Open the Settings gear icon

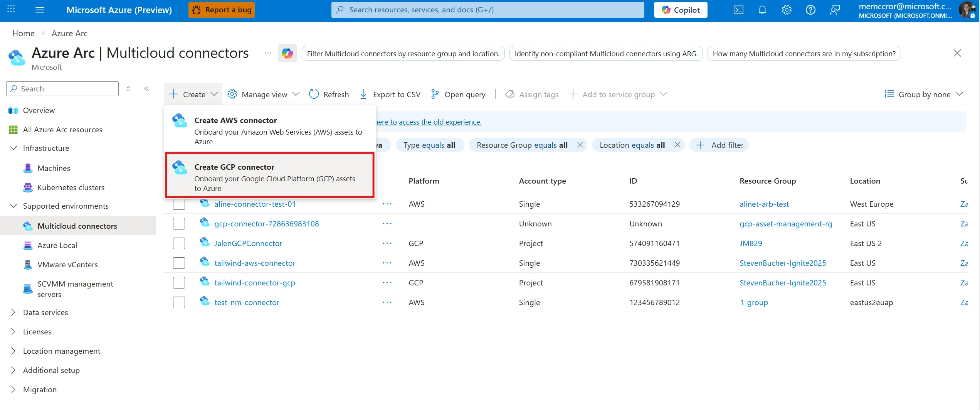point(786,10)
